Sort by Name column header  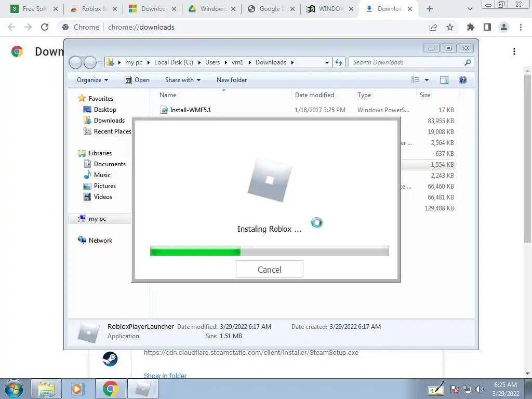pyautogui.click(x=224, y=95)
